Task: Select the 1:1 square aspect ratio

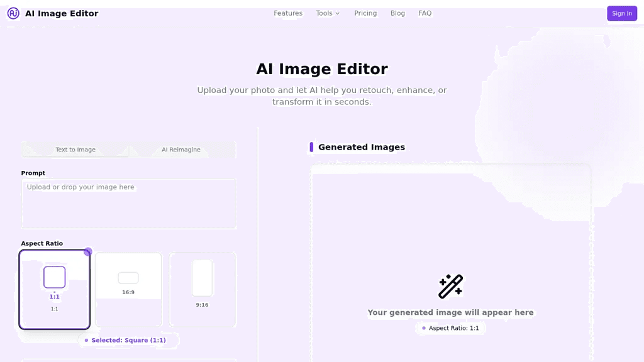Action: [55, 289]
